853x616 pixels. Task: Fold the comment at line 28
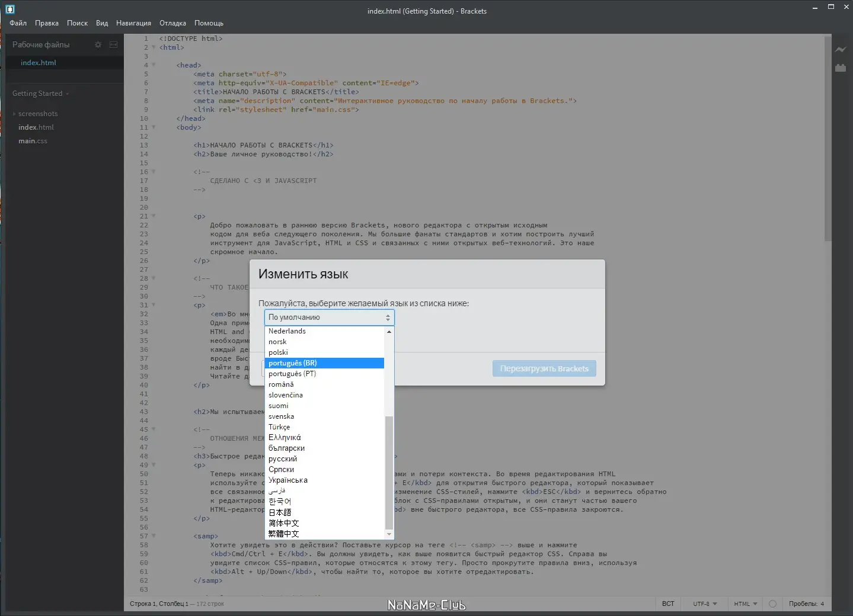[x=154, y=278]
